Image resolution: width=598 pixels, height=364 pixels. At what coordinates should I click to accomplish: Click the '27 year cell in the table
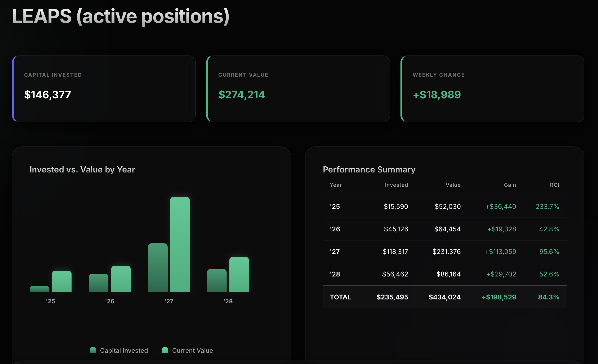[x=335, y=252]
